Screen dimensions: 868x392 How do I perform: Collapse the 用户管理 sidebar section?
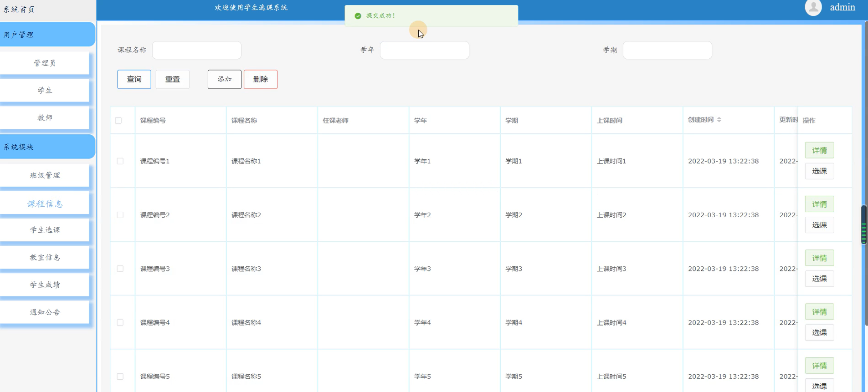tap(47, 35)
